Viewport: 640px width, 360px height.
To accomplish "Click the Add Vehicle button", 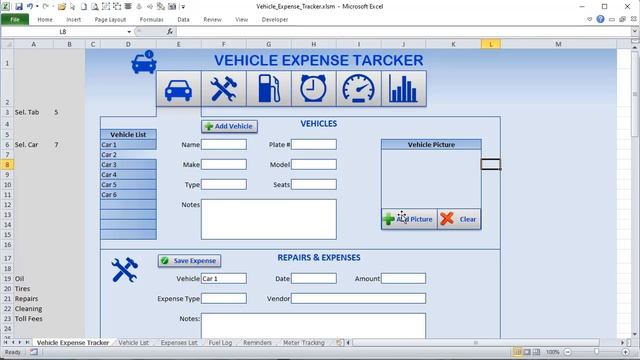I will (x=229, y=126).
